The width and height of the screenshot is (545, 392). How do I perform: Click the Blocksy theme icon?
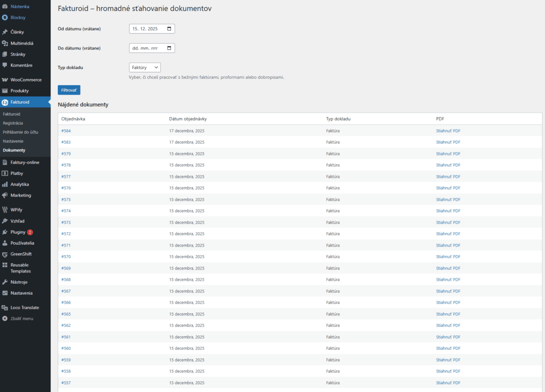[x=5, y=17]
